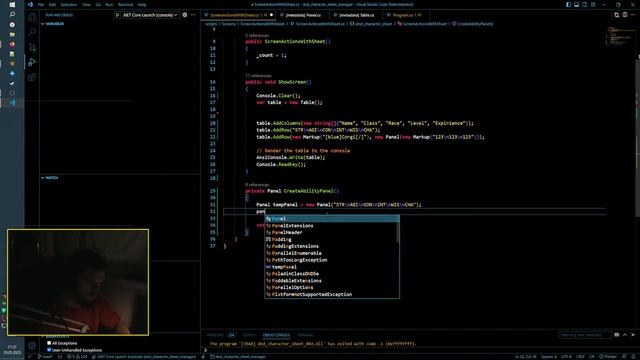Click Ln/Col cursor position in status bar
The height and width of the screenshot is (360, 640).
click(525, 357)
